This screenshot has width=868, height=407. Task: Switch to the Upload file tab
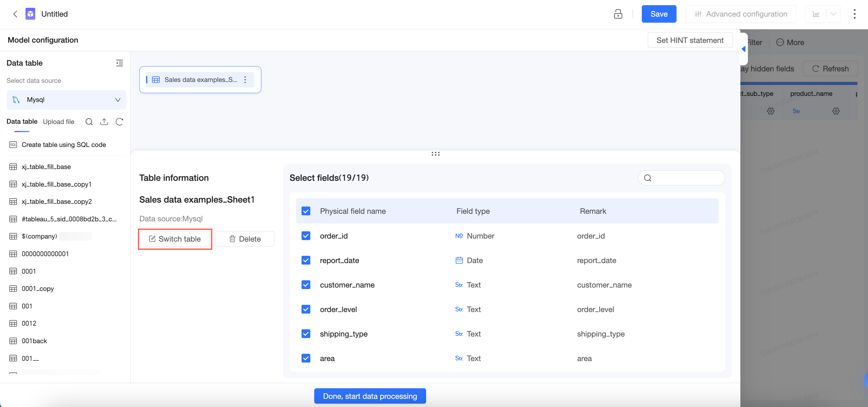[58, 122]
